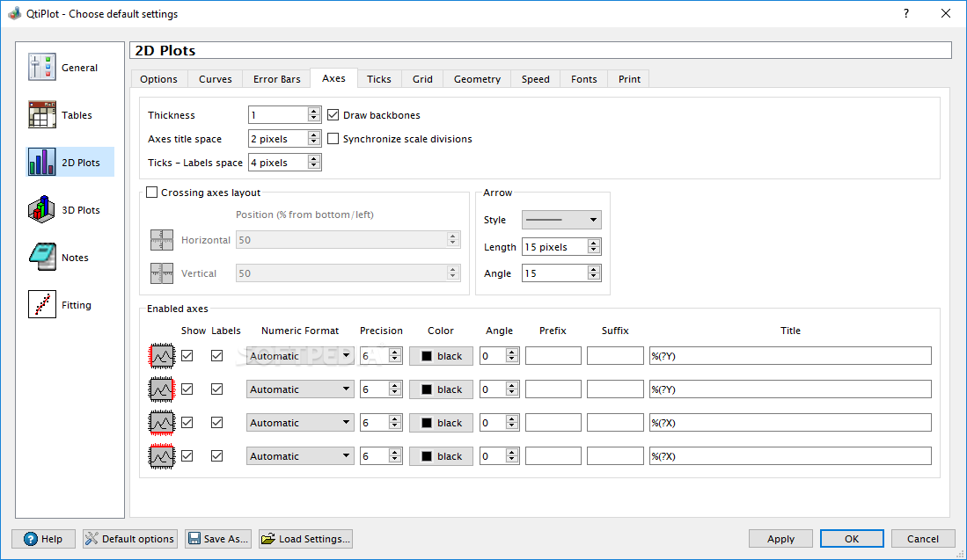The image size is (967, 560).
Task: Open Numeric Format dropdown in third axis row
Action: pyautogui.click(x=300, y=422)
